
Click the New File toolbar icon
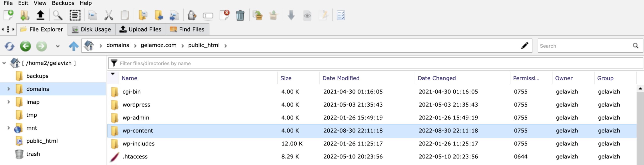point(9,15)
